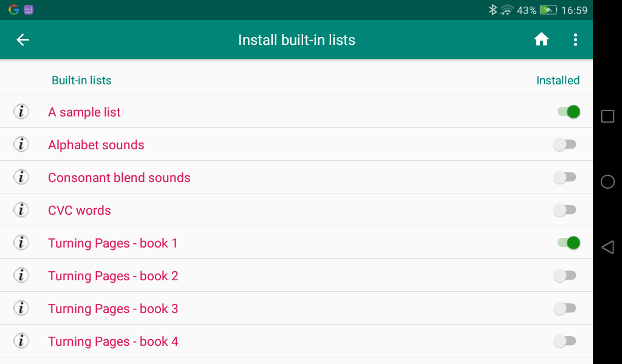Image resolution: width=622 pixels, height=364 pixels.
Task: Select the Turning Pages - book 4 list name
Action: pos(113,341)
